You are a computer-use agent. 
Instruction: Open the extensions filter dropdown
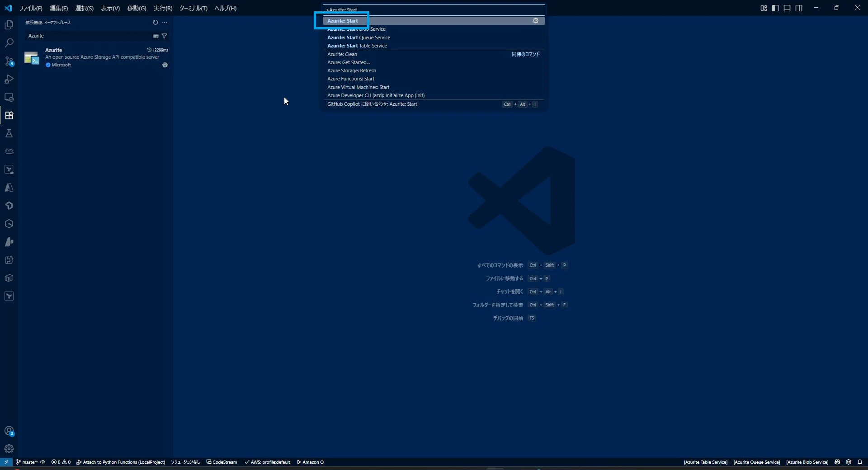165,36
